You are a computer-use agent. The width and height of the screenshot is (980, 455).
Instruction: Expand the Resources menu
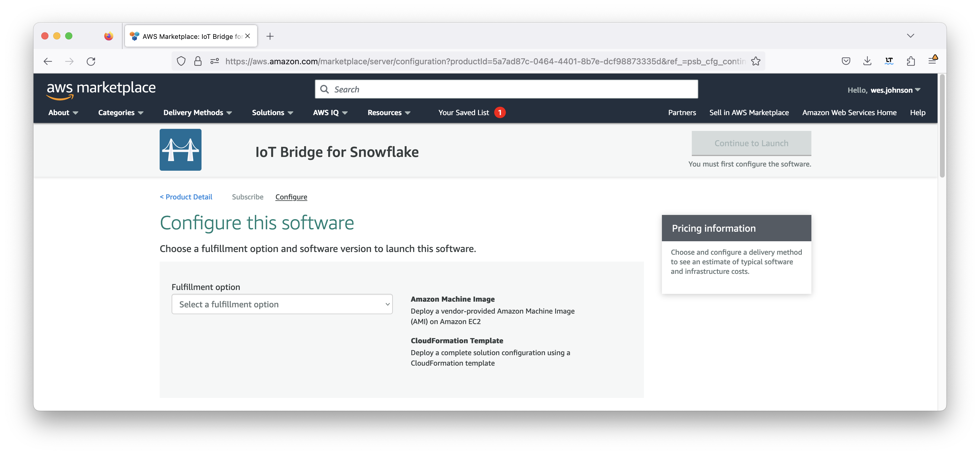[389, 113]
